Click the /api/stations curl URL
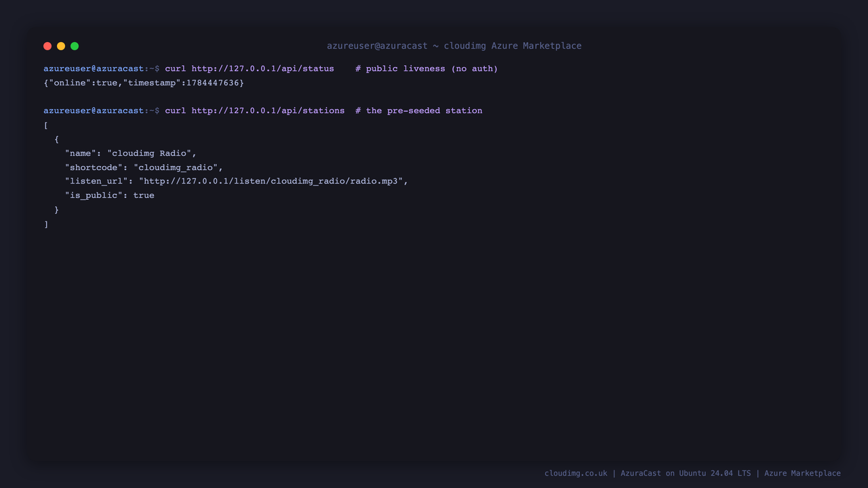This screenshot has height=488, width=868. [x=268, y=110]
